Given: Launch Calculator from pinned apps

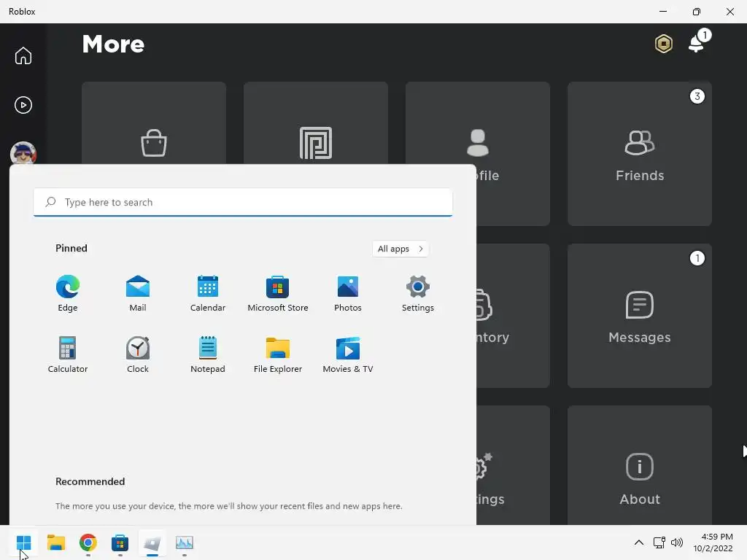Looking at the screenshot, I should coord(68,355).
